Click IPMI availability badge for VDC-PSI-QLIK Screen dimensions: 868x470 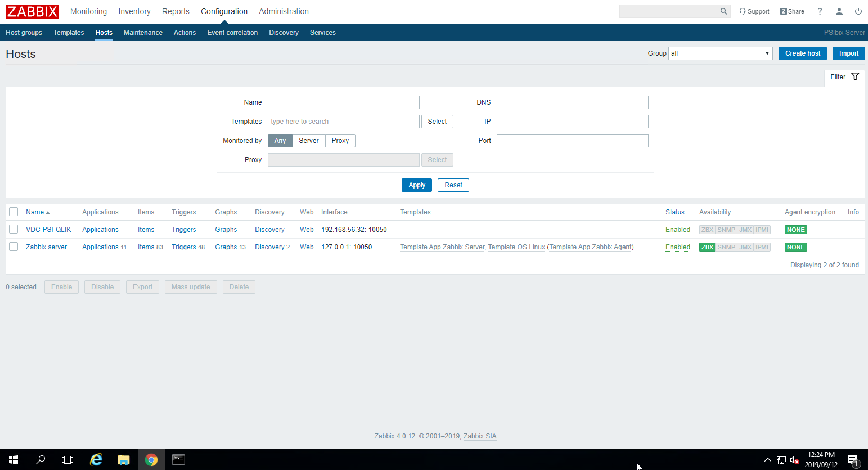click(x=762, y=230)
